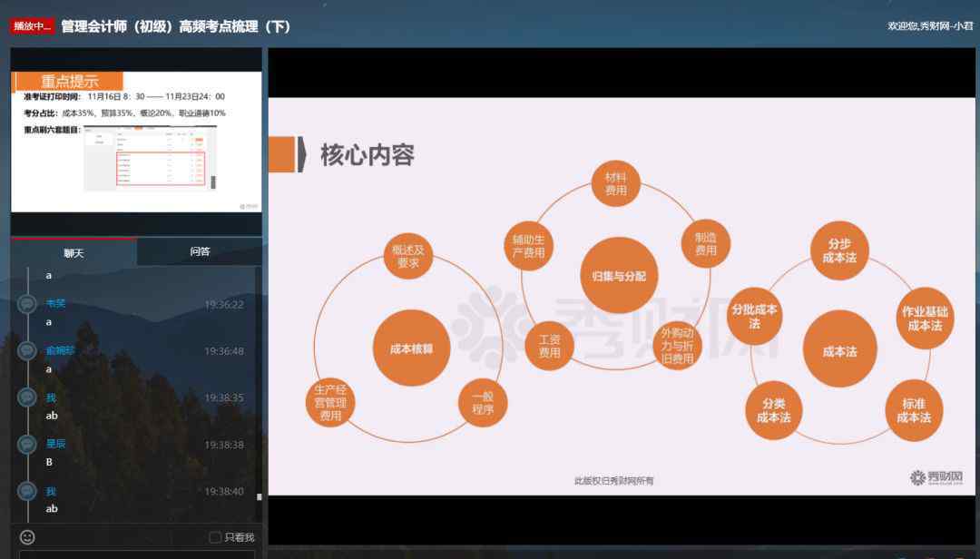Screen dimensions: 980x559
Task: Click username 星辰 in the chat list
Action: point(56,444)
